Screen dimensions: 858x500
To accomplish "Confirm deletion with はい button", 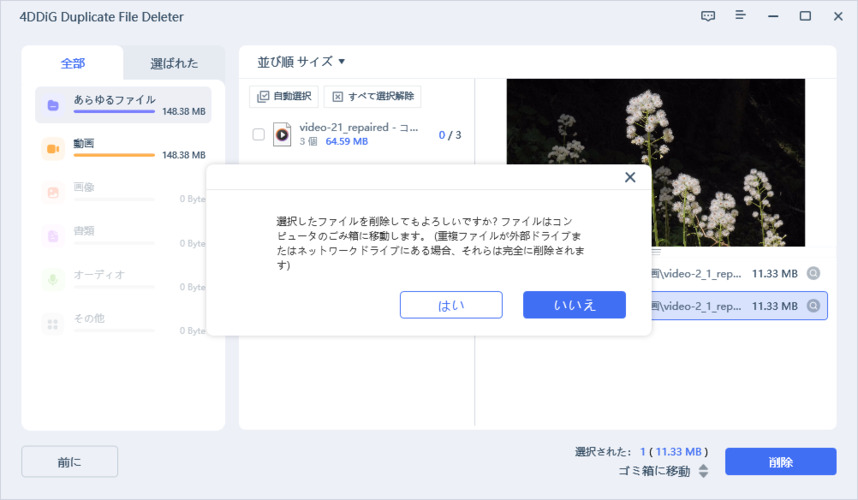I will click(x=451, y=305).
